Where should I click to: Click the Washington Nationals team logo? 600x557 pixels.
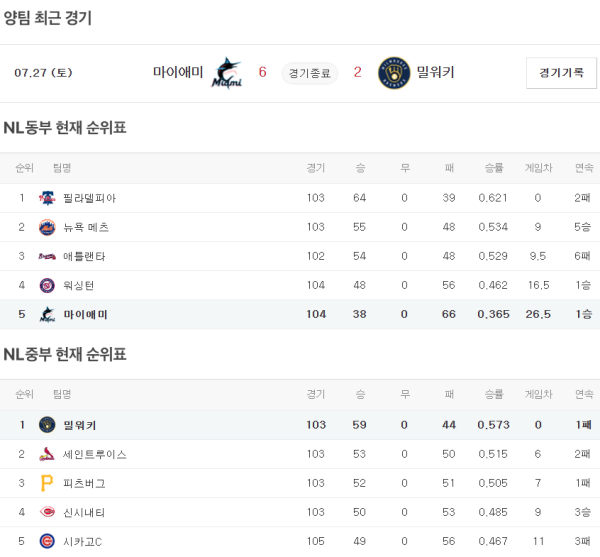pyautogui.click(x=47, y=285)
